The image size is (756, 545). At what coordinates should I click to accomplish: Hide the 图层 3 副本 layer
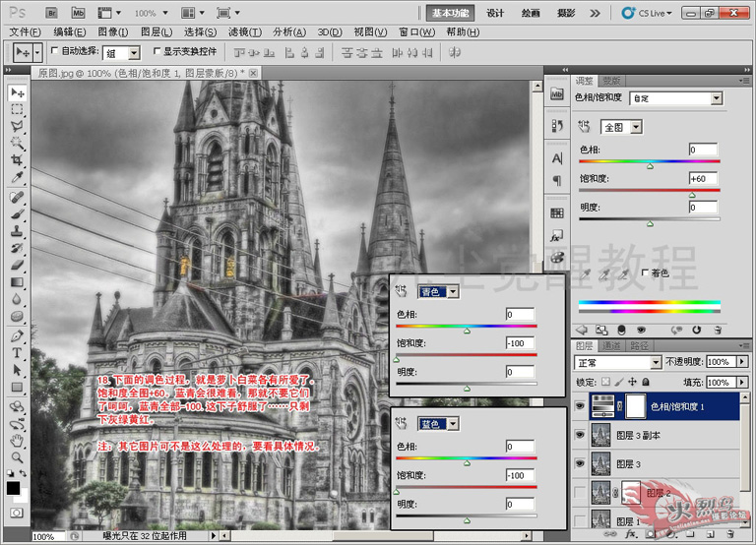pyautogui.click(x=580, y=435)
